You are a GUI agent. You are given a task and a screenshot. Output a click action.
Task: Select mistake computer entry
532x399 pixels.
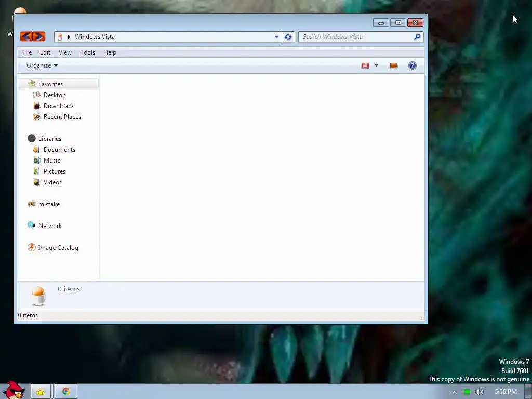(x=49, y=204)
